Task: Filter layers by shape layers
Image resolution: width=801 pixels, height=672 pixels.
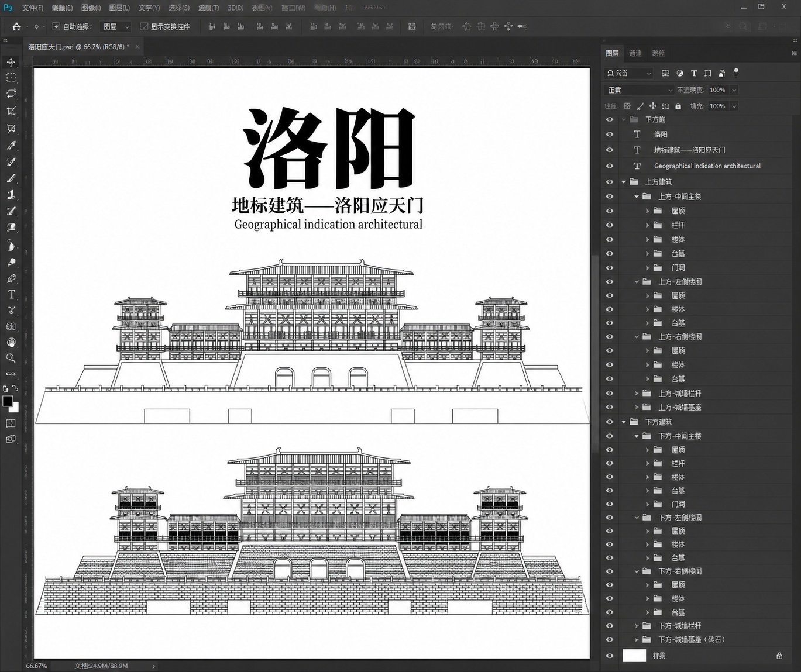Action: 708,73
